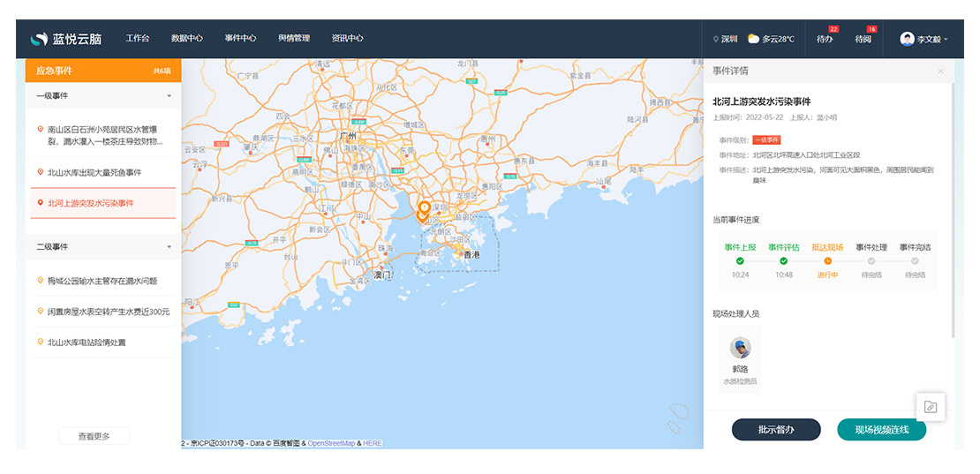
Task: Click the 李文毅 user avatar
Action: pyautogui.click(x=907, y=39)
